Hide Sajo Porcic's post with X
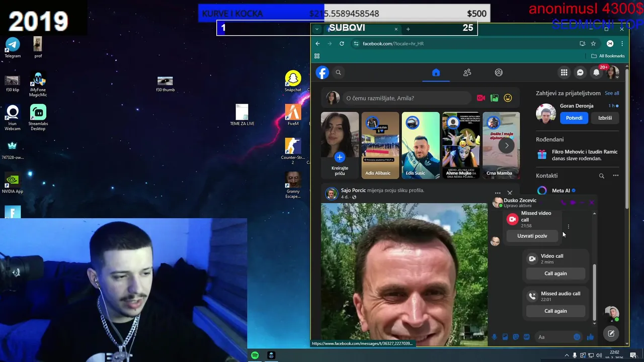644x362 pixels. pos(510,193)
